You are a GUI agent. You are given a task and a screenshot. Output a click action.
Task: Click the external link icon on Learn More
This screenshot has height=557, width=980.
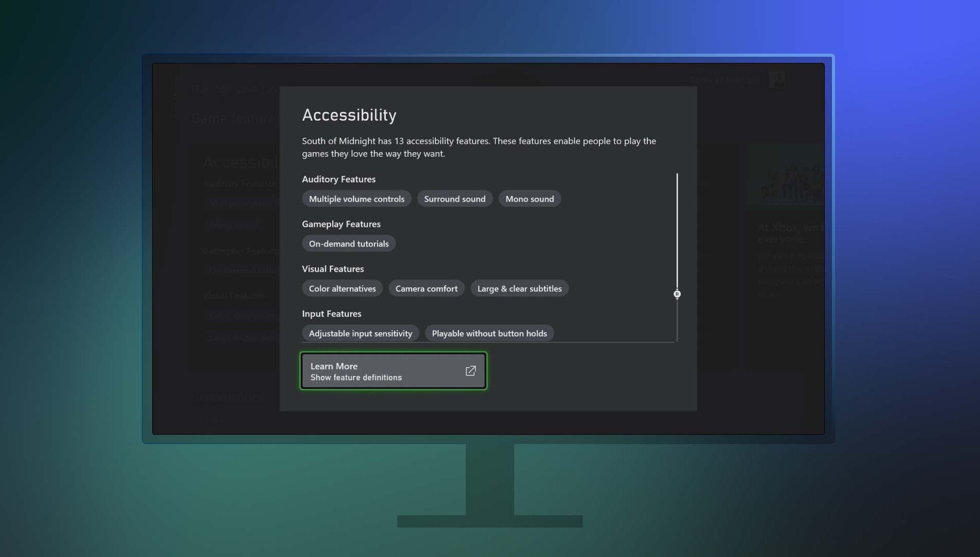pos(470,371)
